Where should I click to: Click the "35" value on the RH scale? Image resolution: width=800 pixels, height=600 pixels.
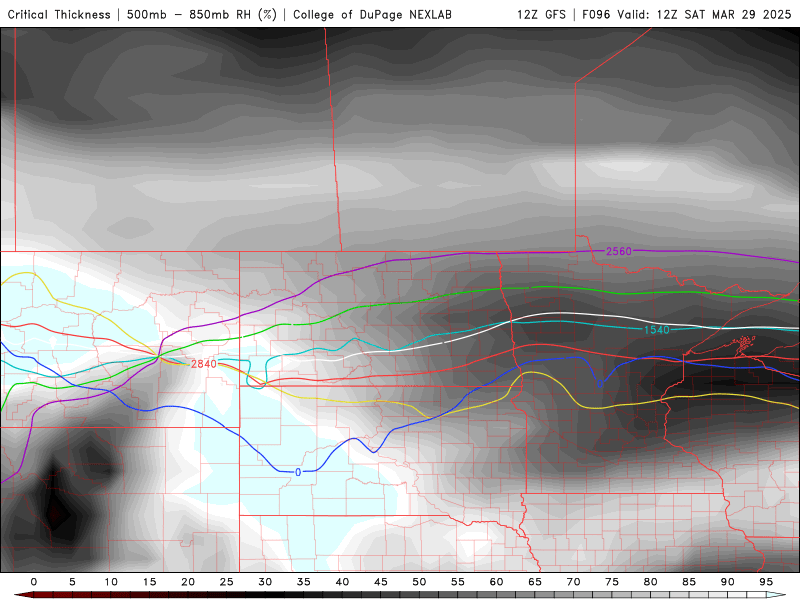tap(304, 582)
